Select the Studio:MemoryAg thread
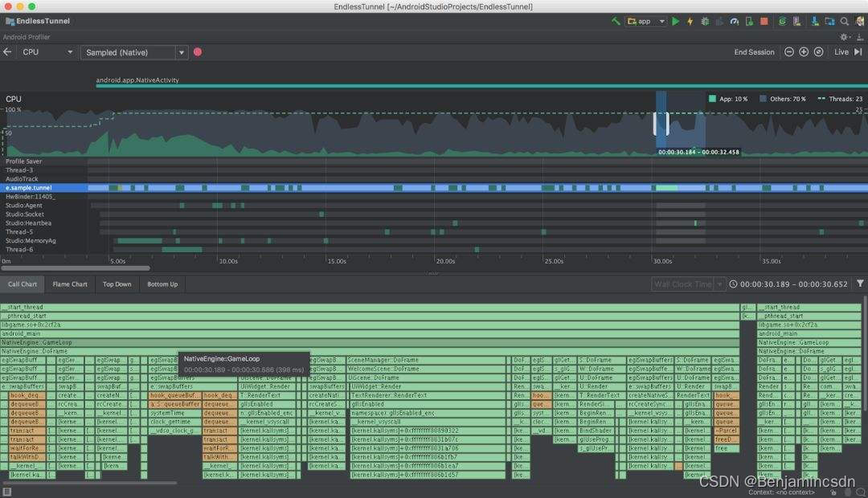 coord(434,241)
